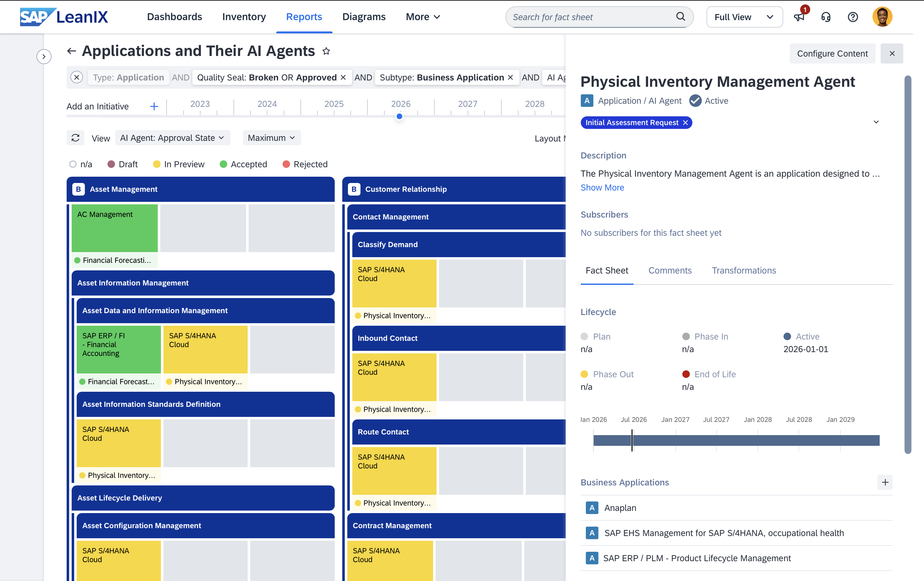
Task: Click Financial Forecasti... agent under AC Management
Action: pos(114,260)
